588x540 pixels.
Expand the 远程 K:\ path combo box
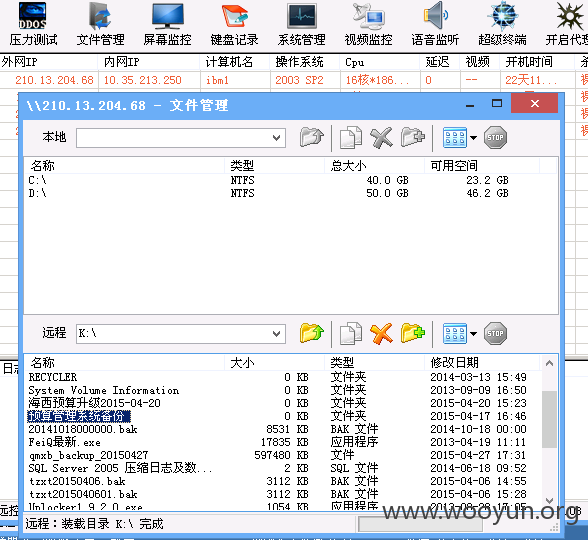(x=277, y=333)
